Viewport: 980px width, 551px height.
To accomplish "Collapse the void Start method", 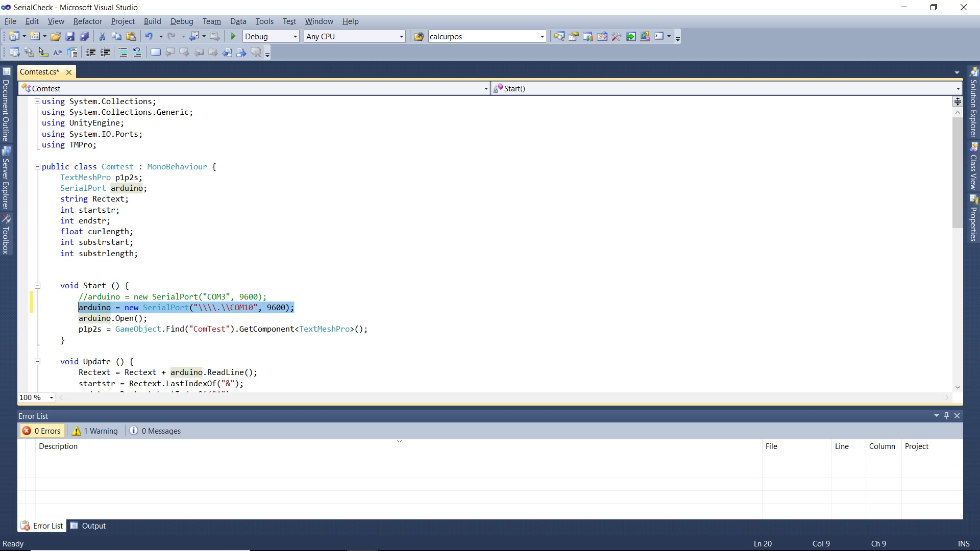I will click(x=37, y=286).
